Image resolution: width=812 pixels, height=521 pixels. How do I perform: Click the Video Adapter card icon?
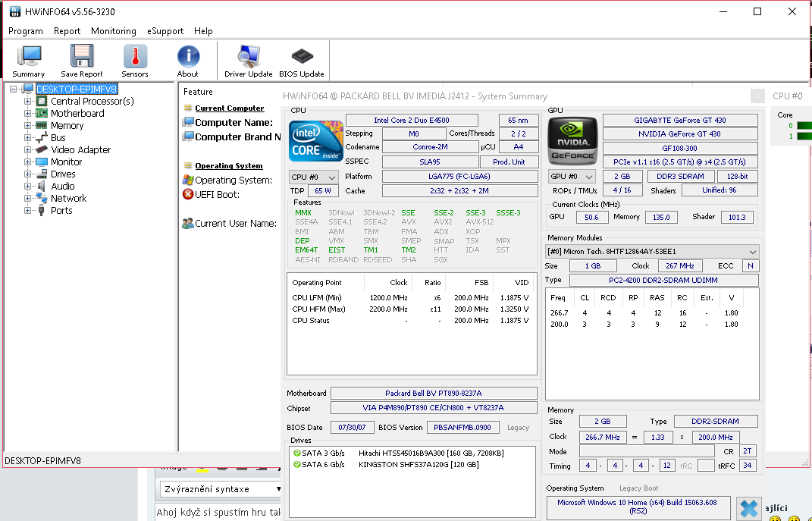(42, 149)
